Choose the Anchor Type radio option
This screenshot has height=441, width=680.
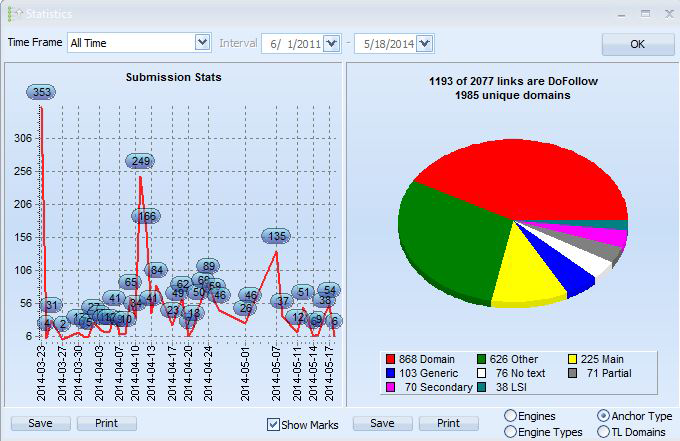pyautogui.click(x=603, y=415)
